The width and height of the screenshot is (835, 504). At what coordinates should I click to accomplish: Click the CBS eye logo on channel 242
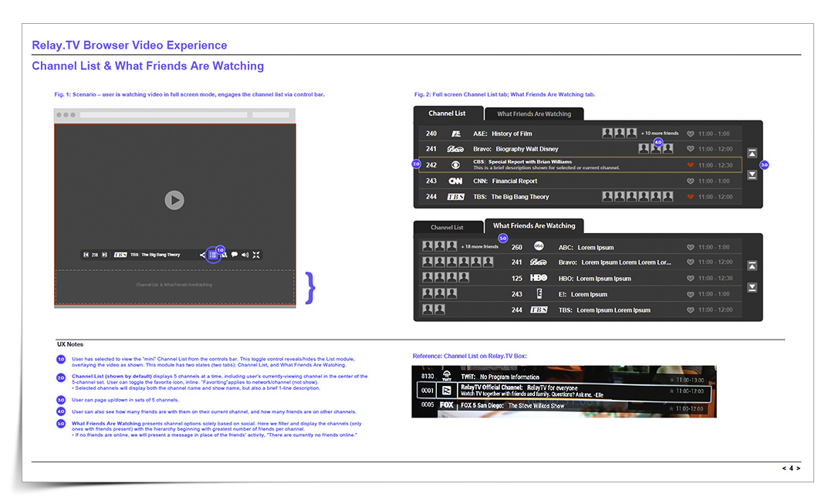455,165
